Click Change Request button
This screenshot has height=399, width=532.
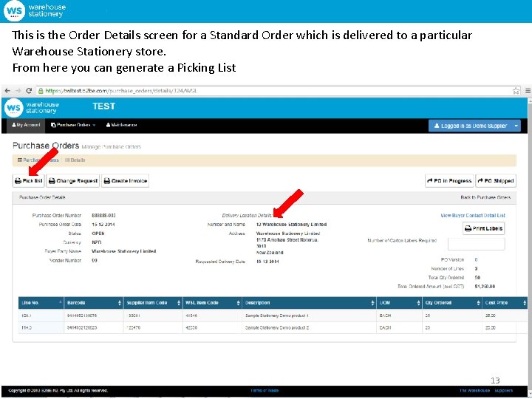pyautogui.click(x=73, y=181)
